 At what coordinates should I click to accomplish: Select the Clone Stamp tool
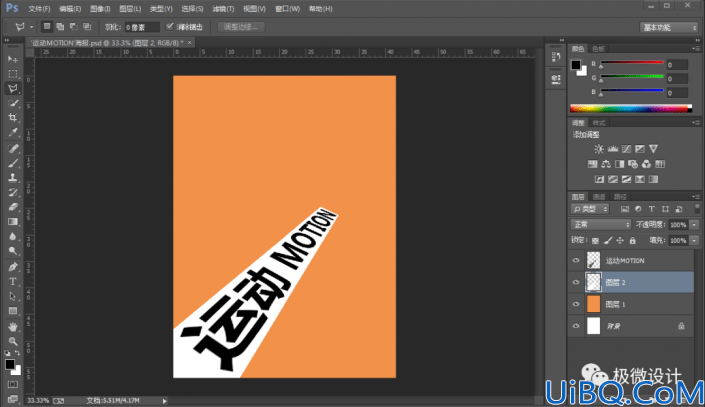coord(13,178)
